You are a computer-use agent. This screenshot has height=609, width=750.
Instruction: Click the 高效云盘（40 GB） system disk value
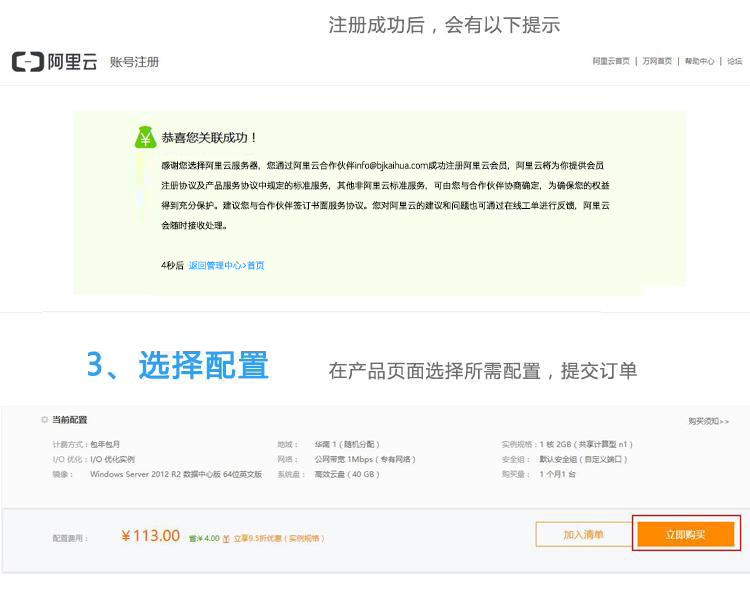pos(347,474)
